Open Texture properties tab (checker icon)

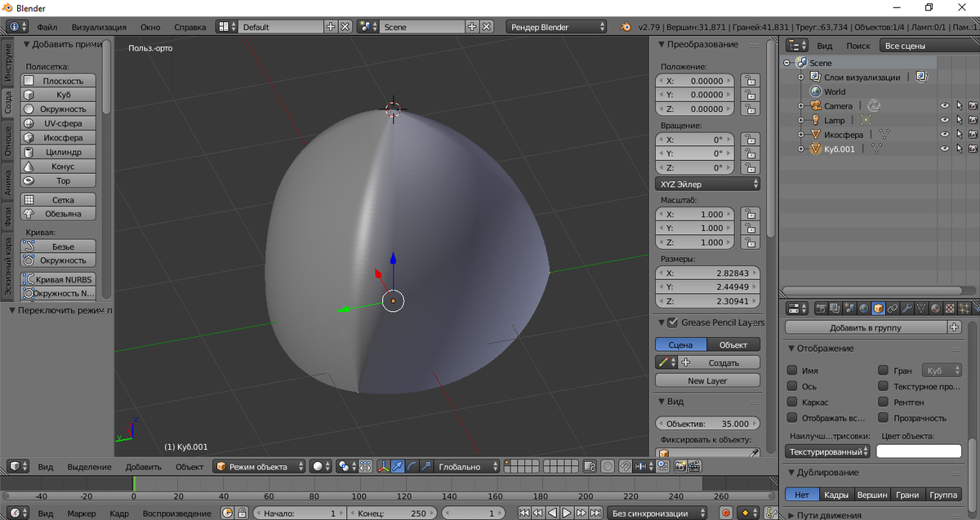tap(950, 309)
